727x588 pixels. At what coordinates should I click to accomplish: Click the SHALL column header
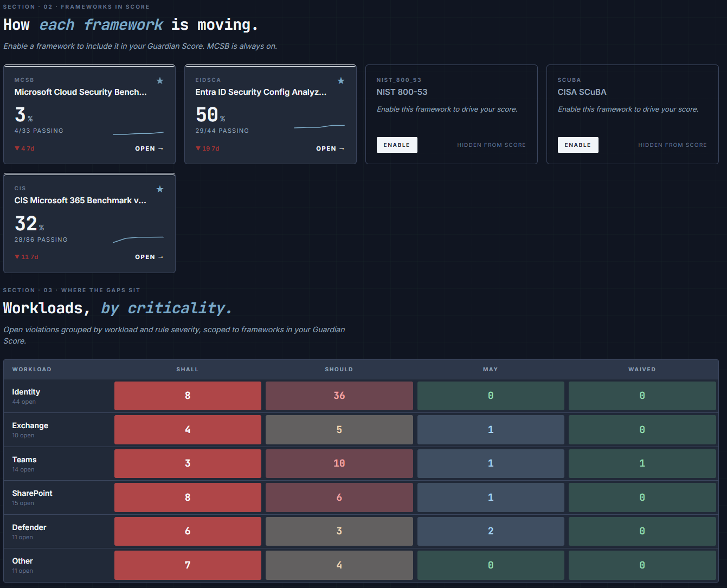coord(188,369)
